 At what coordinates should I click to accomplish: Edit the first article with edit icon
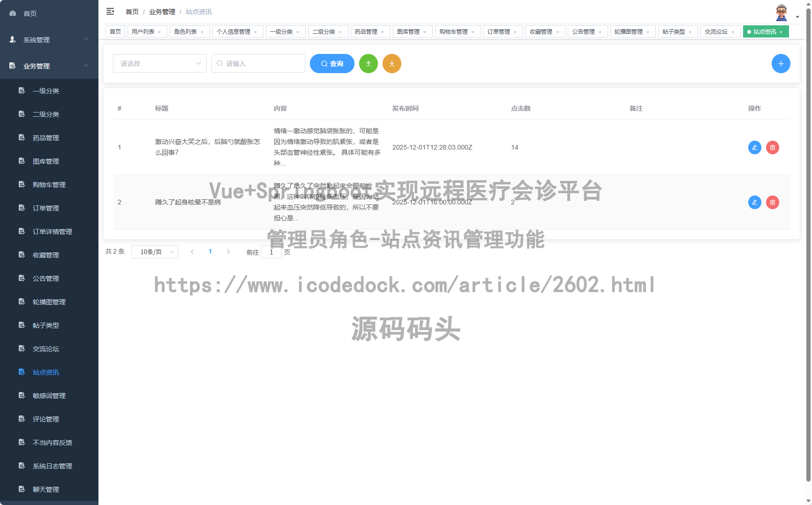tap(754, 147)
